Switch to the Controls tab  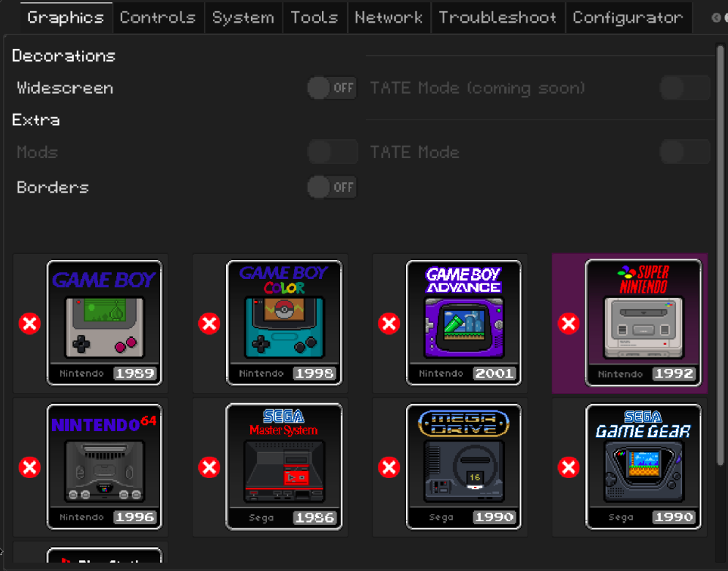158,18
